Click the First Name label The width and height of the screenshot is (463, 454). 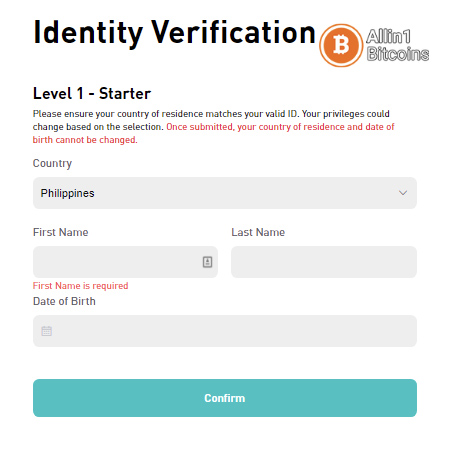[61, 232]
